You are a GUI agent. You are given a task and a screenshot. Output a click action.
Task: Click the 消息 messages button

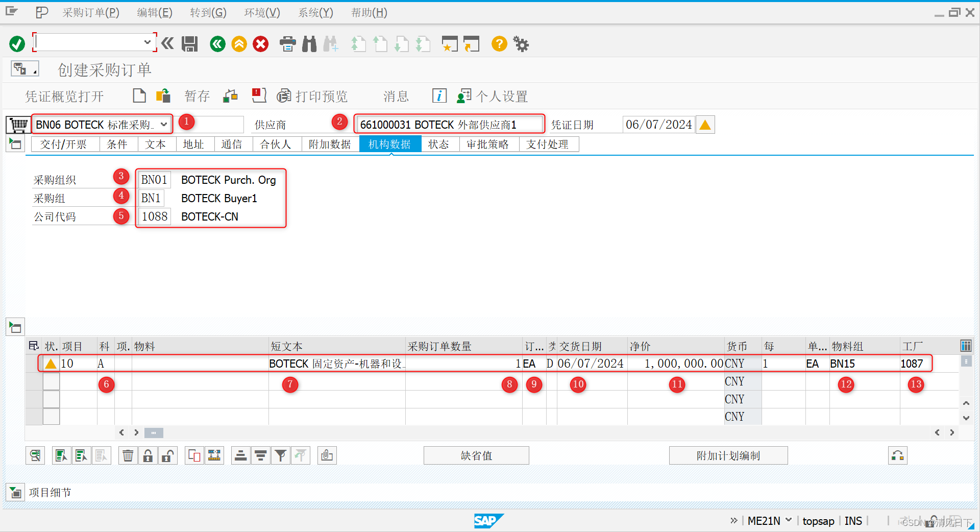click(396, 96)
